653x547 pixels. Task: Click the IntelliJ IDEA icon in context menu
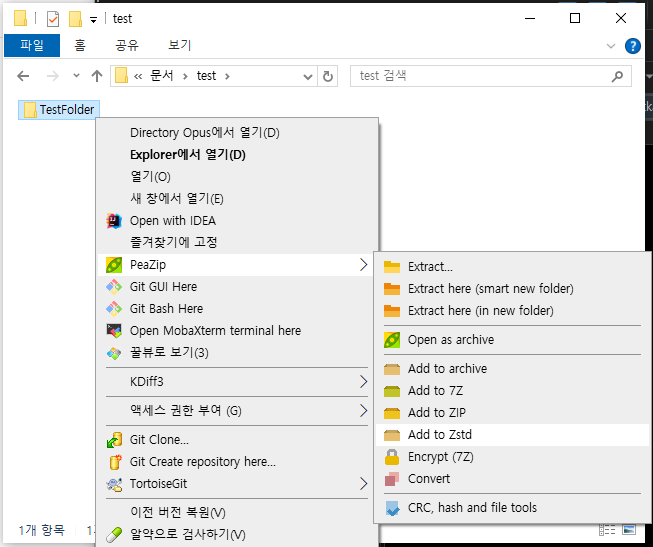pyautogui.click(x=114, y=221)
